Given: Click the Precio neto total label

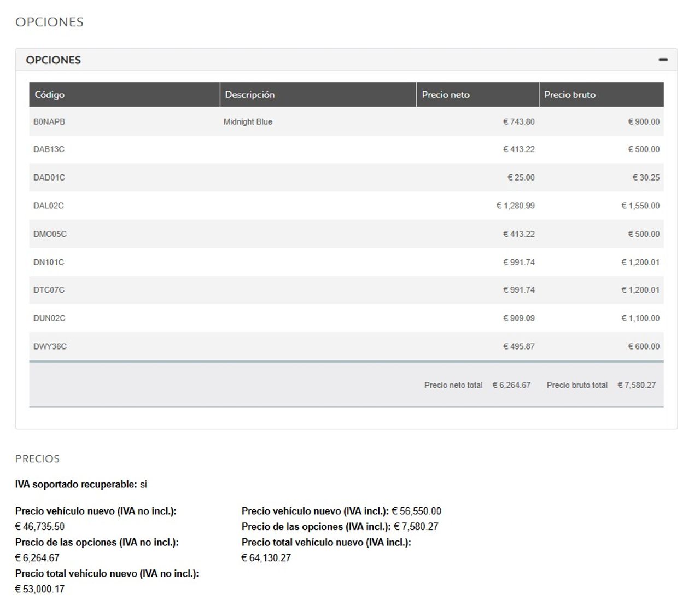Looking at the screenshot, I should [x=453, y=386].
